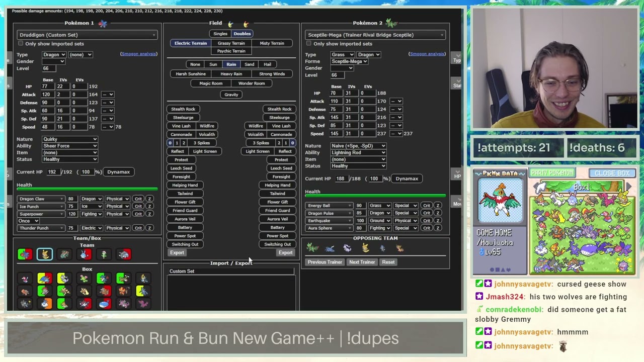Select last team slot gray Pokémon icon
The height and width of the screenshot is (362, 644).
[x=124, y=255]
